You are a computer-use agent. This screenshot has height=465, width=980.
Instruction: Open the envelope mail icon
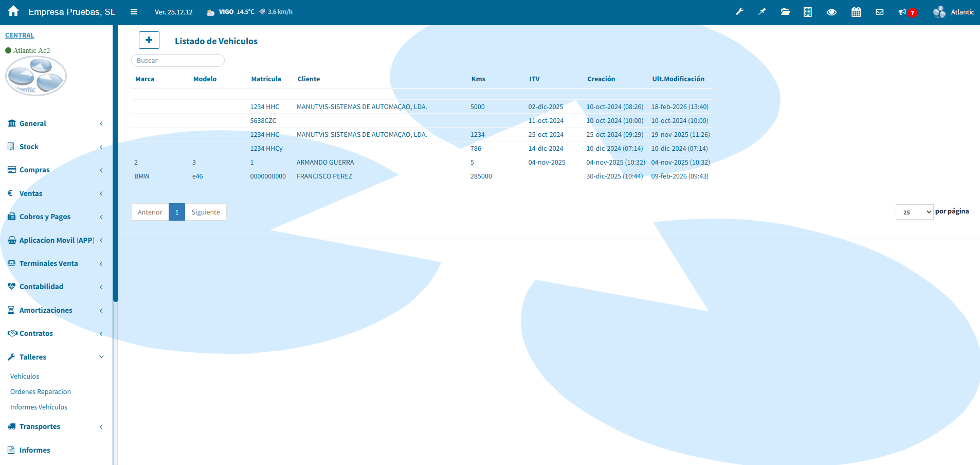[880, 12]
